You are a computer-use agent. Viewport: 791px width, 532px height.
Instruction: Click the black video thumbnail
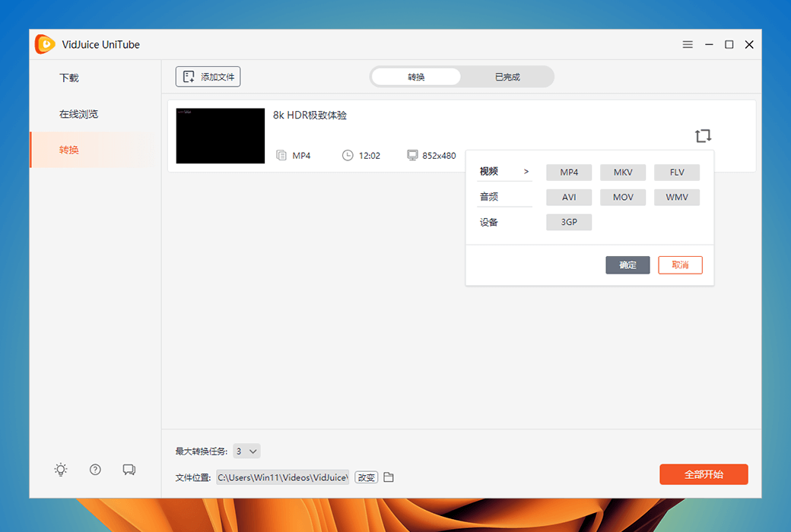(x=221, y=135)
